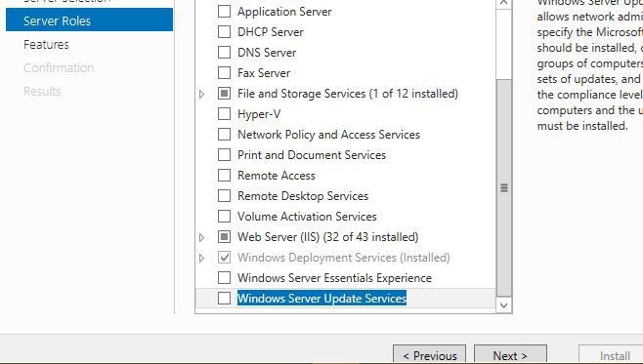Check Windows Server Essentials Experience checkbox
This screenshot has width=643, height=364.
pyautogui.click(x=224, y=277)
